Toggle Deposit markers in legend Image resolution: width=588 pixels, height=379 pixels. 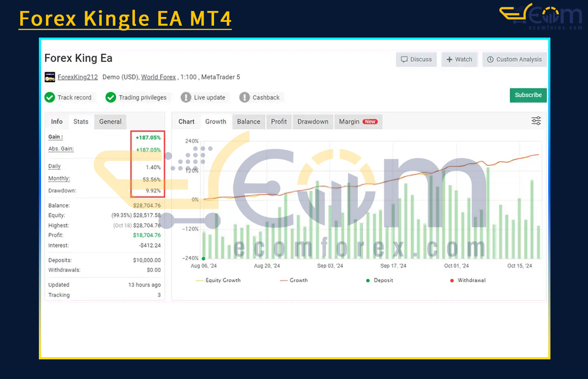pyautogui.click(x=380, y=280)
